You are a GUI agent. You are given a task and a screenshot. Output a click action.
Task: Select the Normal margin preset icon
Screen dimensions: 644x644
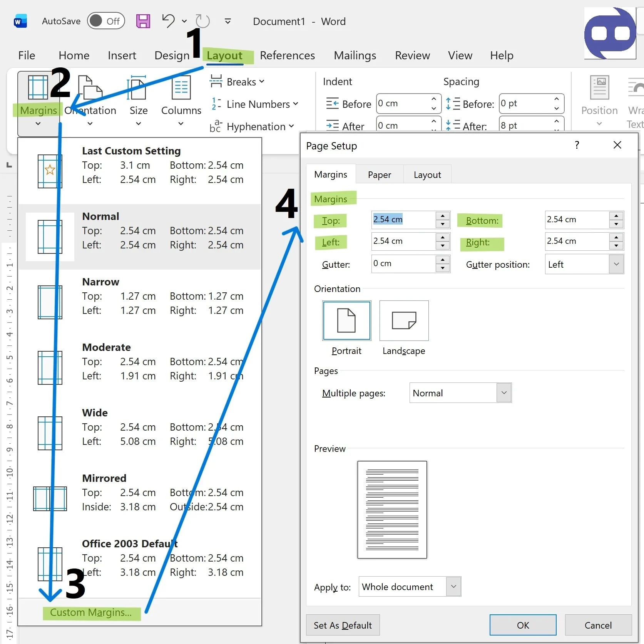coord(50,237)
